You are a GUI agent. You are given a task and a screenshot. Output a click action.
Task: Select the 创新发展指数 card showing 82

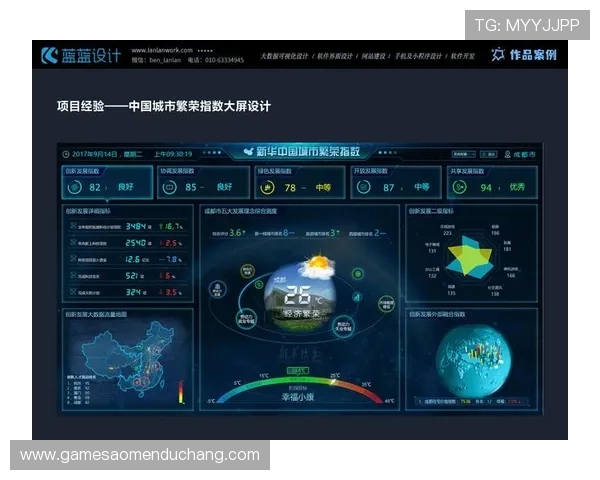pyautogui.click(x=107, y=182)
